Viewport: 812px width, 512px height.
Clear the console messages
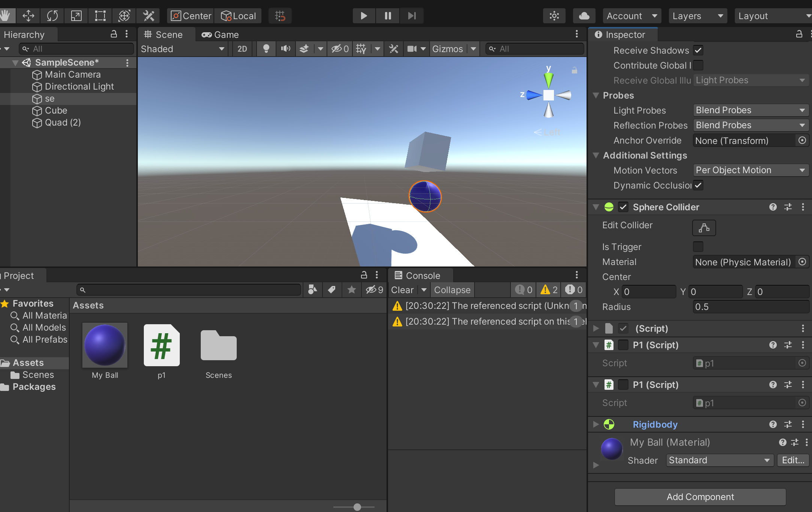[402, 290]
